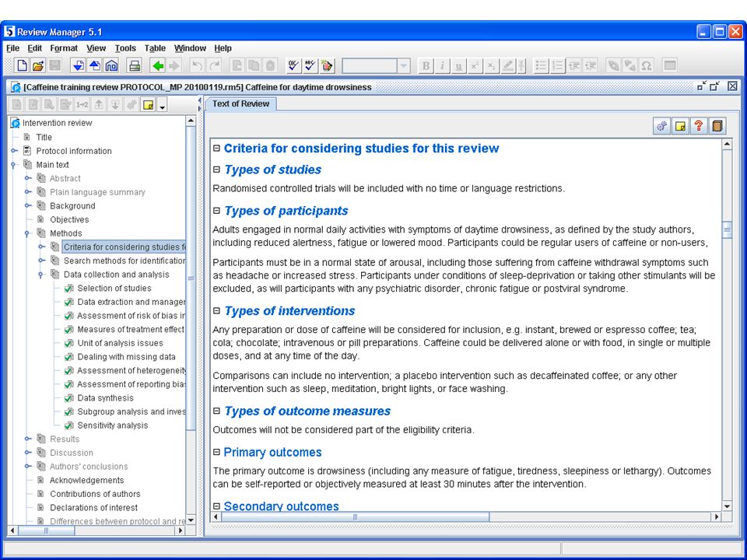Image resolution: width=747 pixels, height=560 pixels.
Task: Click the Check in down-arrow icon
Action: [78, 65]
